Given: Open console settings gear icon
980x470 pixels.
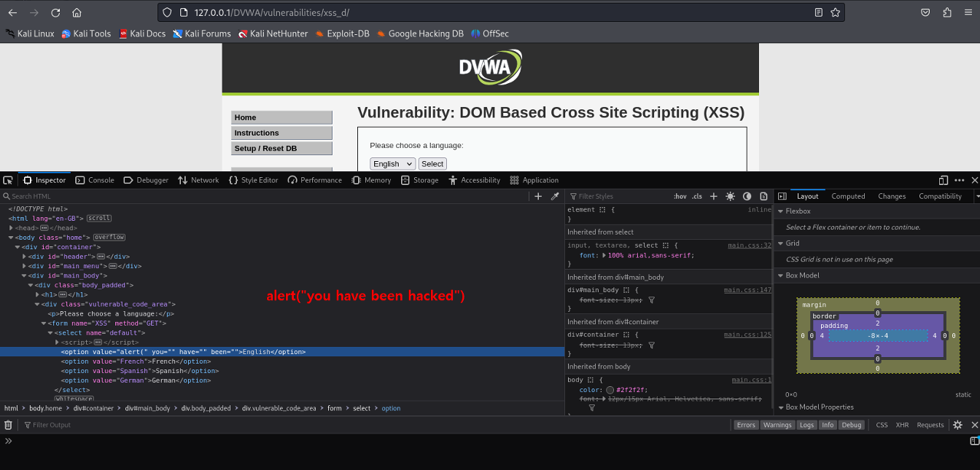Looking at the screenshot, I should 957,425.
